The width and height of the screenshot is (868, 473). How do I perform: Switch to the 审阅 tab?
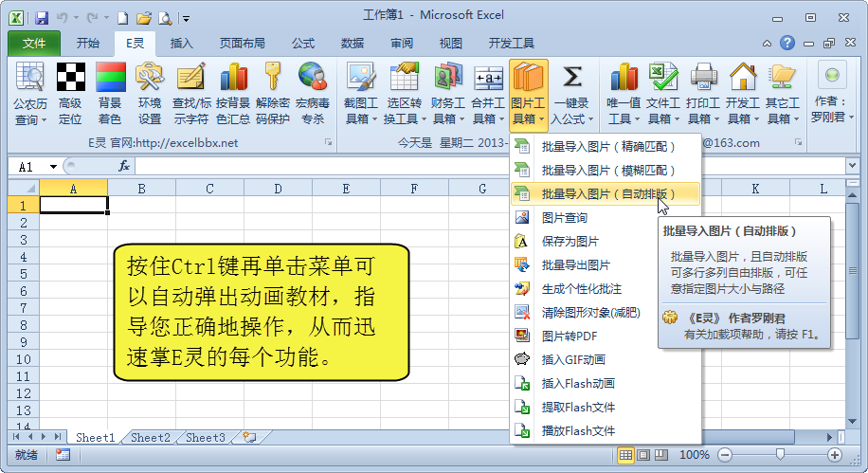click(x=402, y=44)
